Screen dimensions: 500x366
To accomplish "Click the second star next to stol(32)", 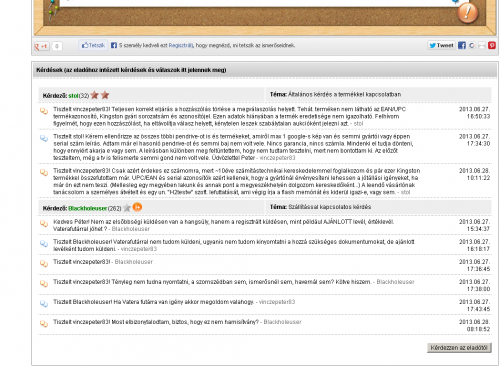I will click(x=105, y=95).
